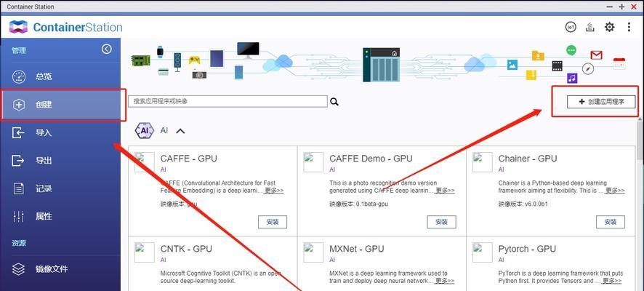Click 更多>> link for CAFFE Demo
This screenshot has width=644, height=291.
point(445,191)
